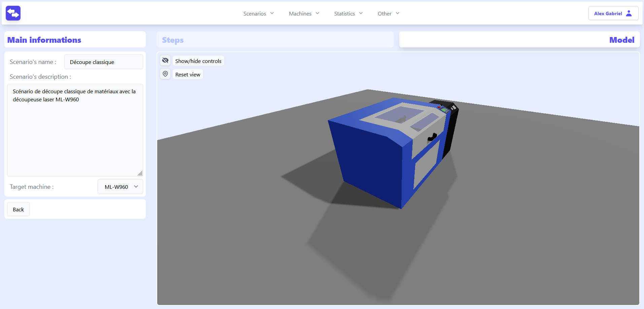This screenshot has width=644, height=309.
Task: Open the Machines menu
Action: 304,13
